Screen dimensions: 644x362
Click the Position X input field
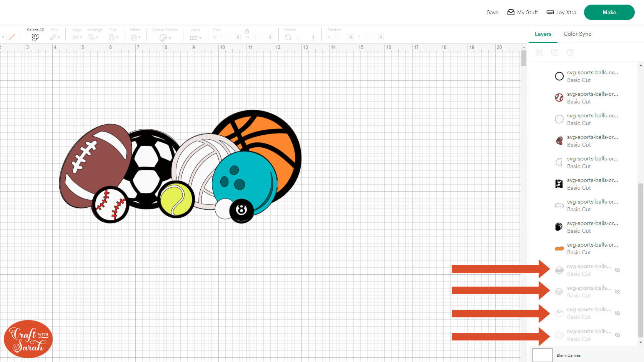coord(341,37)
